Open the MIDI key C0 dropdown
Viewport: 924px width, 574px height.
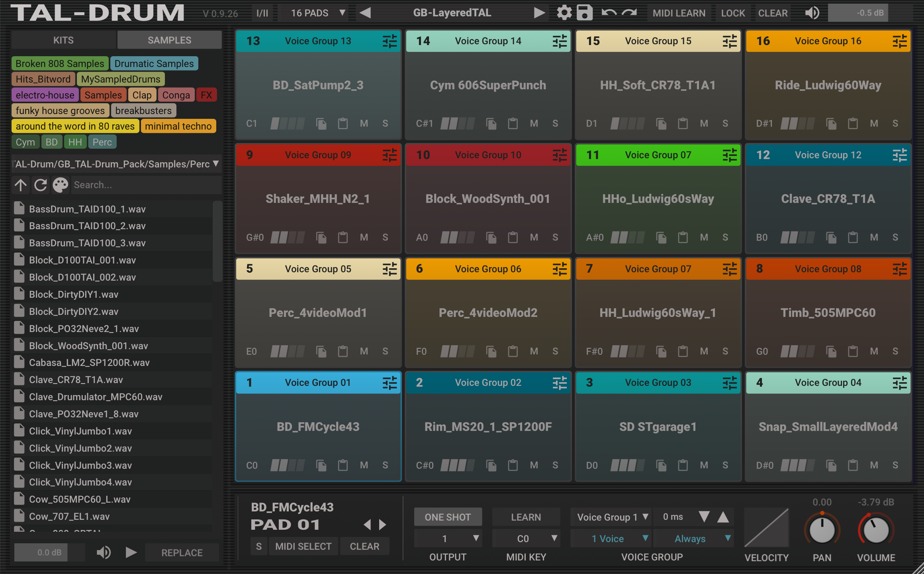(526, 539)
